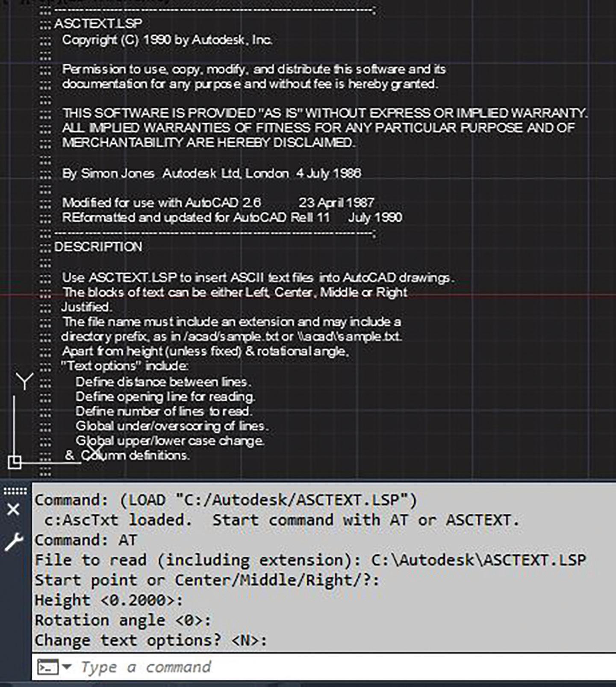Select the "Global upper/lower case change." text
The width and height of the screenshot is (616, 687).
pos(170,441)
